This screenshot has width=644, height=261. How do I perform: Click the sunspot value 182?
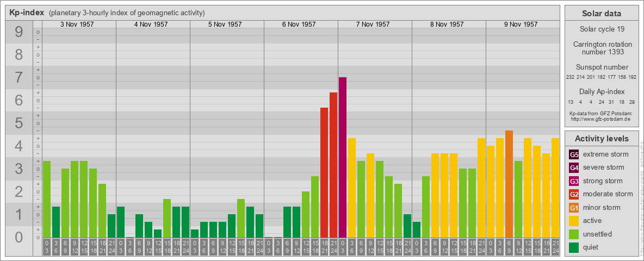(601, 77)
